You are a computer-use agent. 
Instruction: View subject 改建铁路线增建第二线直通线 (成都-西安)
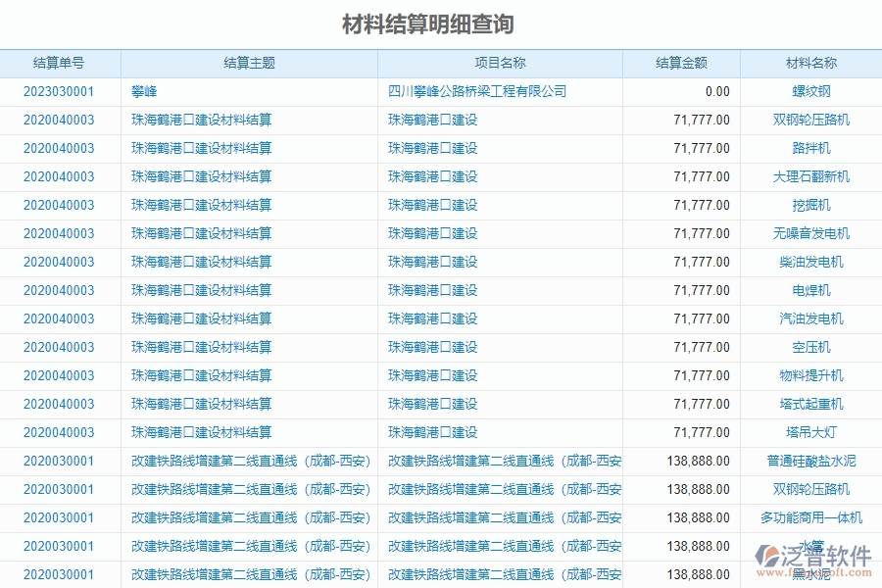click(249, 461)
